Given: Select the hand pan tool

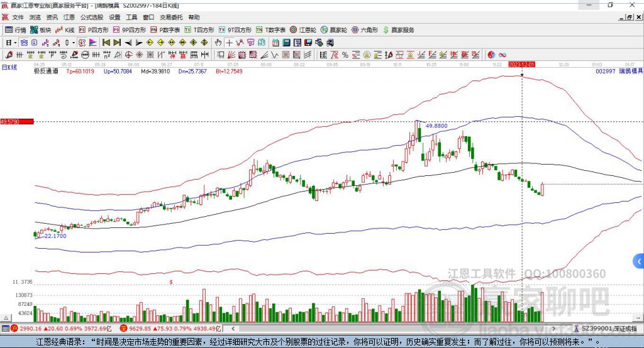Looking at the screenshot, I should coord(218,43).
